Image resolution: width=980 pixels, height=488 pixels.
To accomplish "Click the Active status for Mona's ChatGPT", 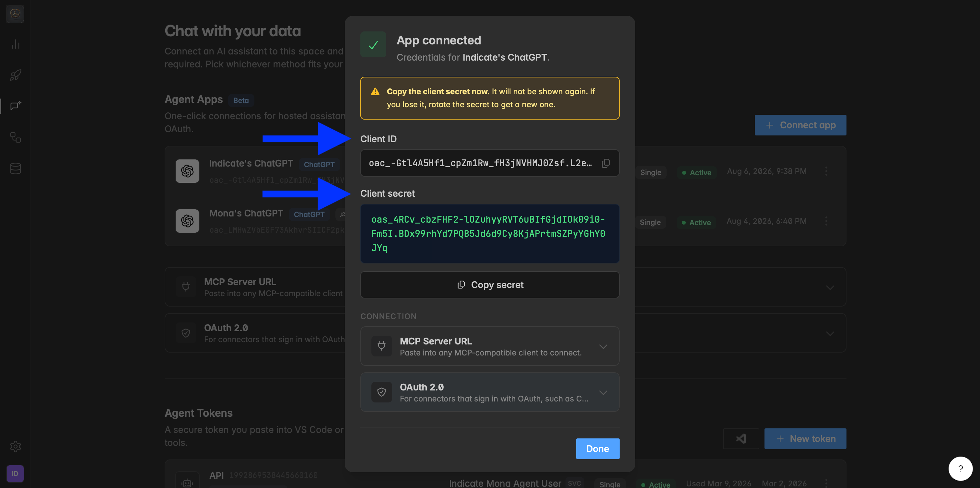I will point(696,223).
